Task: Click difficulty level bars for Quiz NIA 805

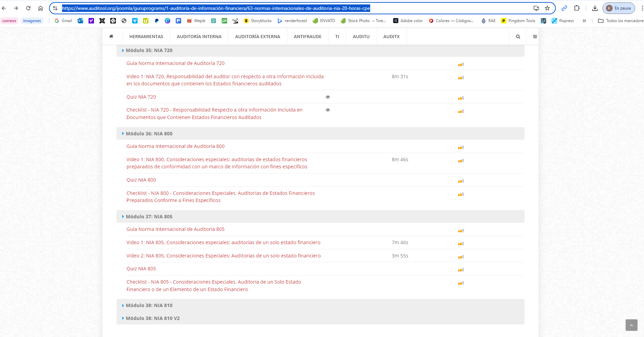Action: pyautogui.click(x=461, y=270)
